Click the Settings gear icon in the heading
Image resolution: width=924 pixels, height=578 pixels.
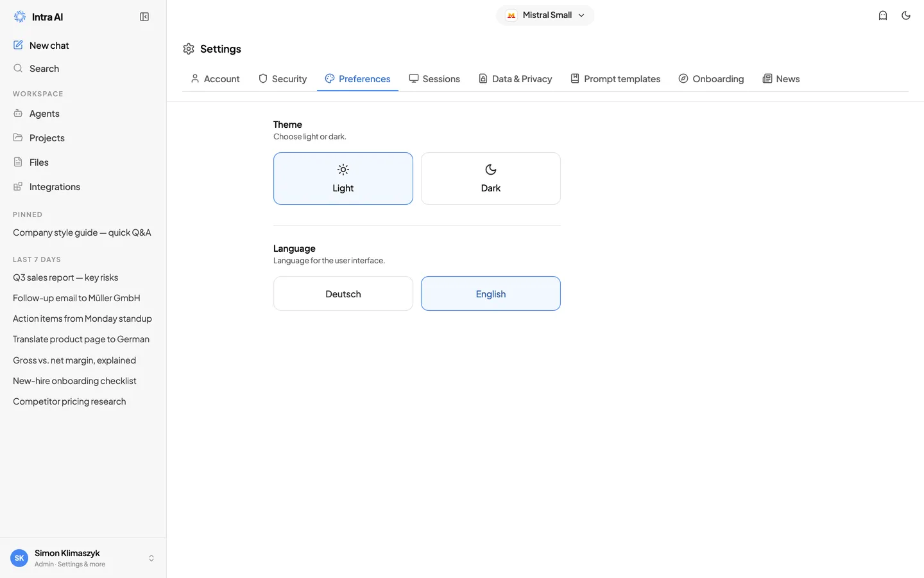(x=189, y=49)
